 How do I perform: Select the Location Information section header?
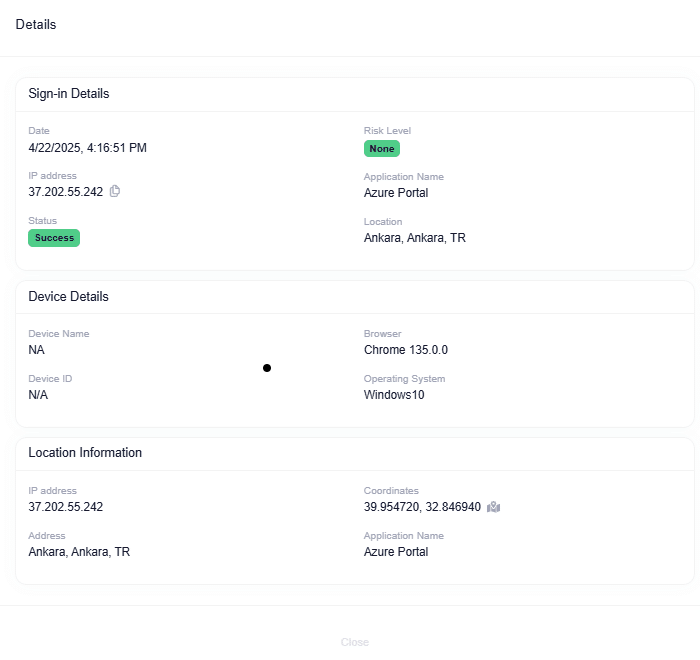[85, 453]
